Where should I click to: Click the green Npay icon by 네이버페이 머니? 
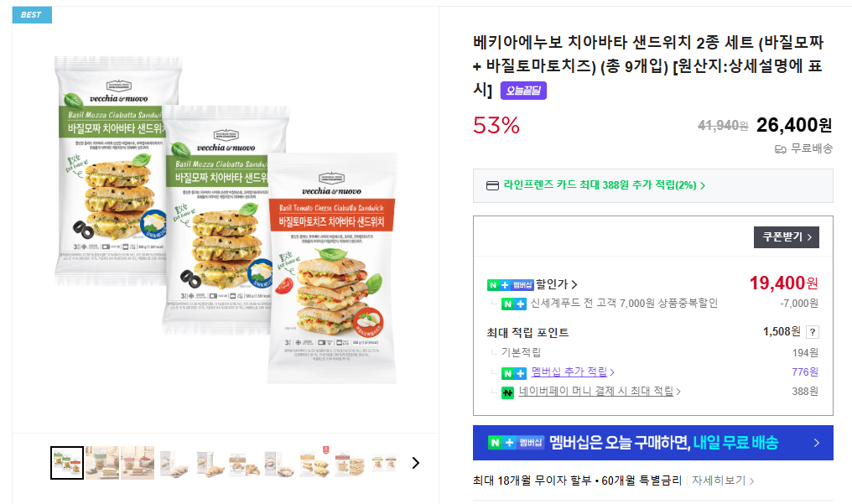point(507,392)
